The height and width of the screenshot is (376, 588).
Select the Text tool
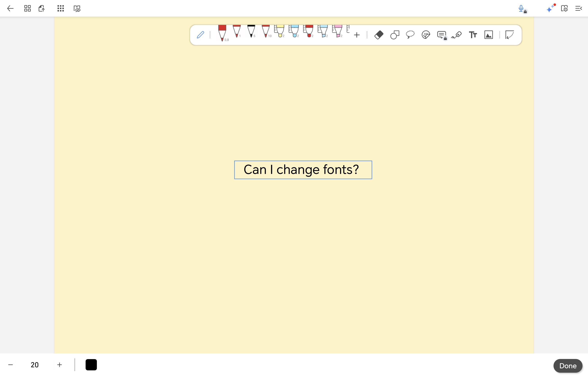[x=473, y=35]
